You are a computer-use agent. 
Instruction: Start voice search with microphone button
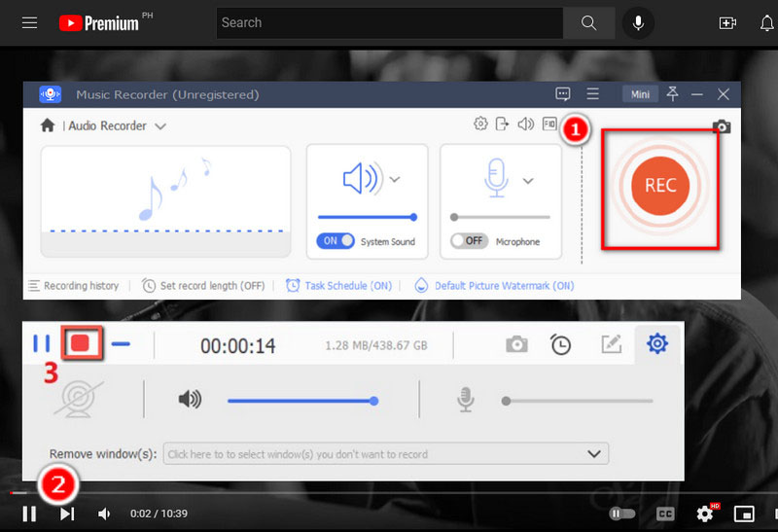[638, 22]
